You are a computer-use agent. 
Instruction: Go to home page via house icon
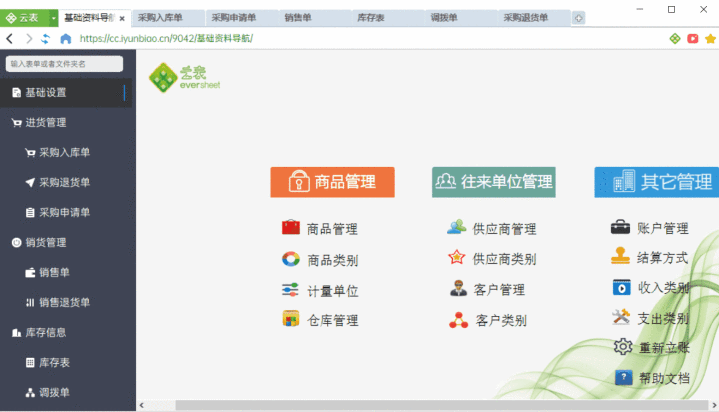66,39
